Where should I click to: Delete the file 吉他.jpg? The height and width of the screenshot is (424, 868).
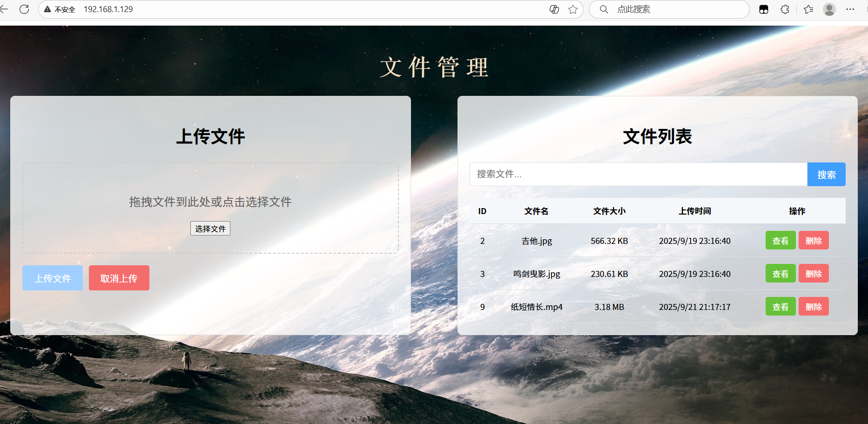point(814,241)
